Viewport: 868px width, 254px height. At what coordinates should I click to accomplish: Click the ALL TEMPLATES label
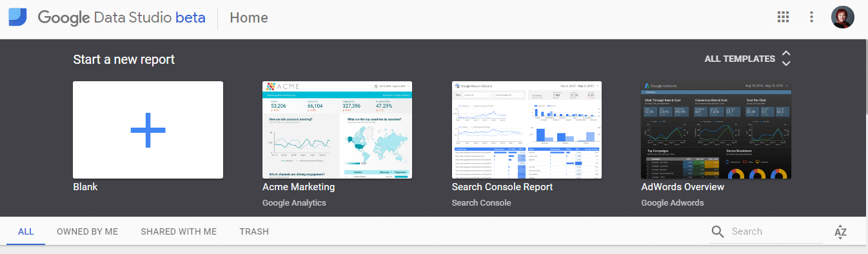740,59
